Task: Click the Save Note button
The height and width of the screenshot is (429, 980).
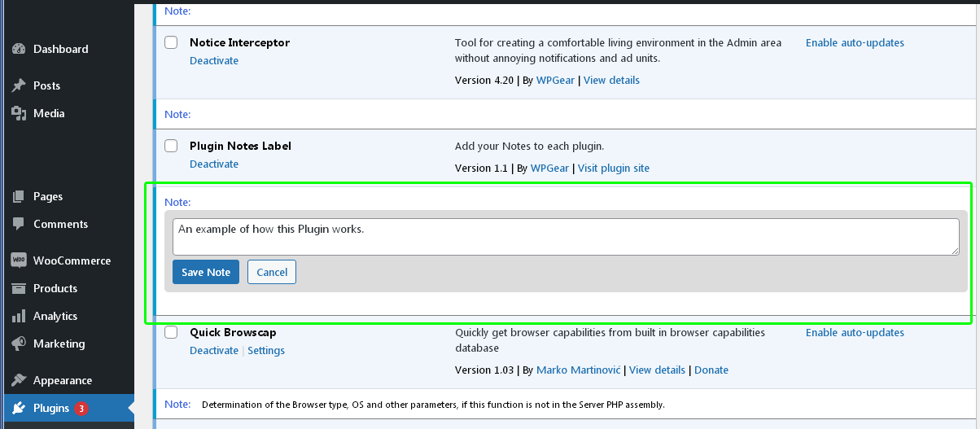Action: coord(206,272)
